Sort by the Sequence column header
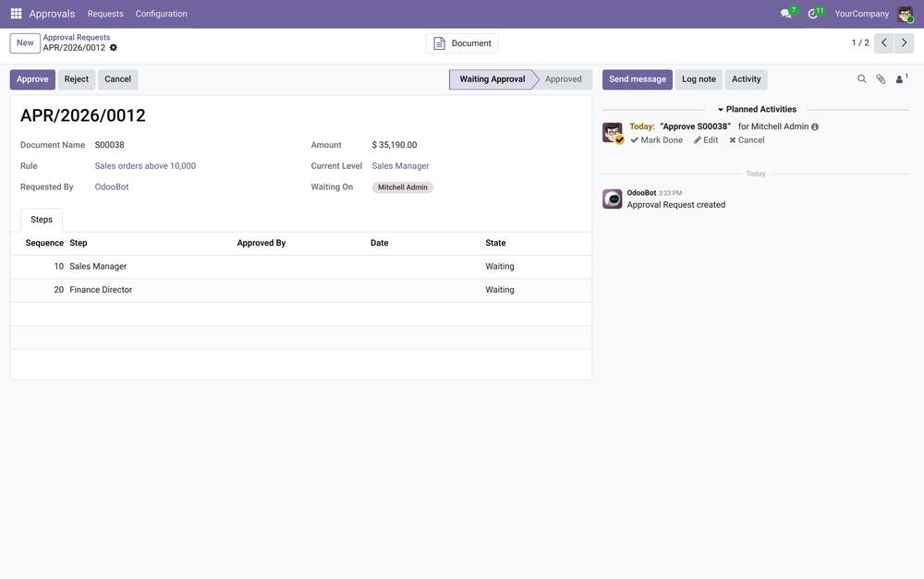 (44, 243)
